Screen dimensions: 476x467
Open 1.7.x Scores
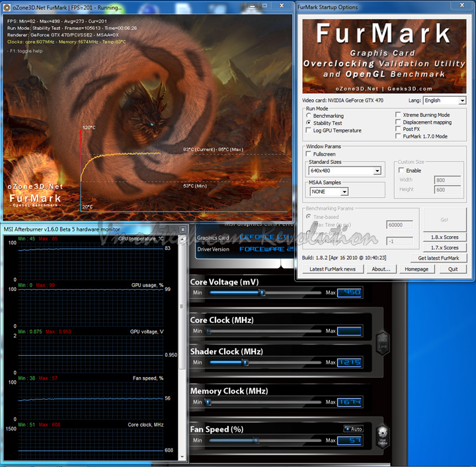pos(445,247)
